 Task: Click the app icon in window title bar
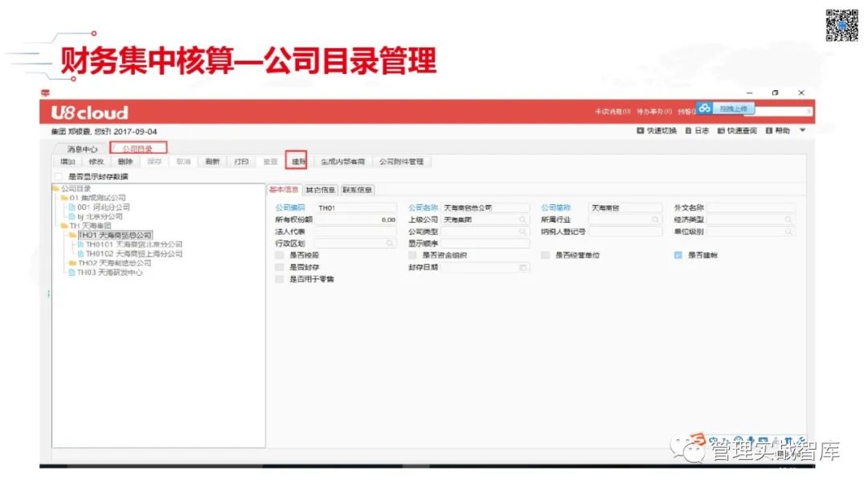45,93
